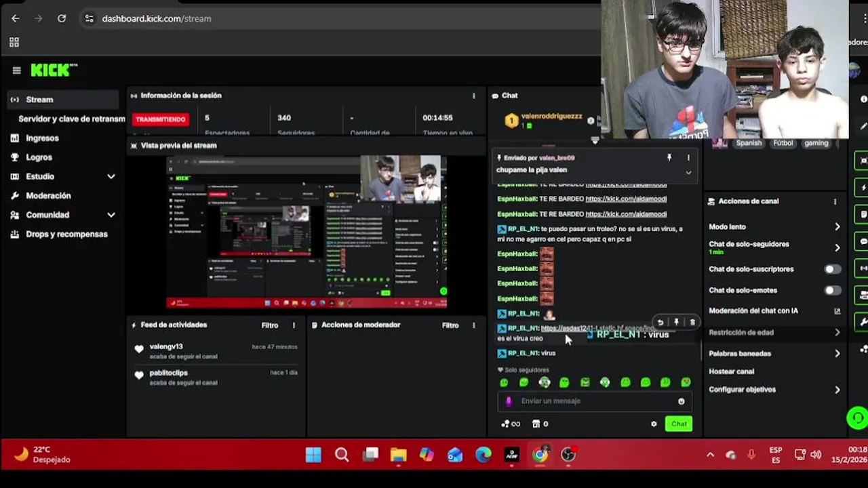
Task: Expand the pinned message chevron
Action: pos(688,173)
